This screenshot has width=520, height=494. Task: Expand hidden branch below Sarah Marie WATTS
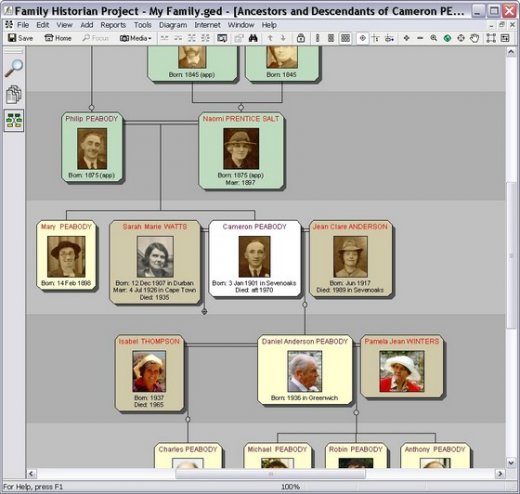tap(204, 312)
